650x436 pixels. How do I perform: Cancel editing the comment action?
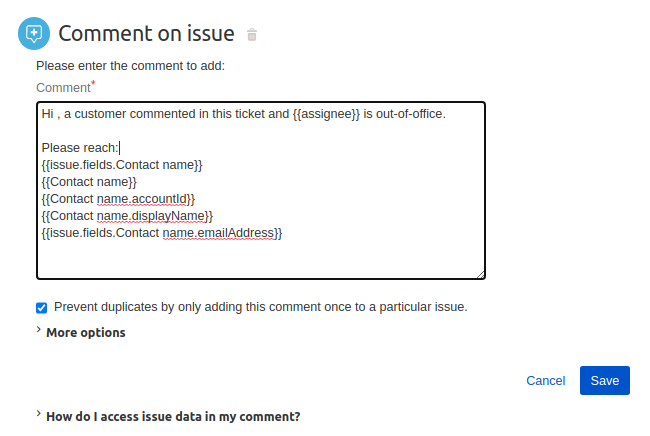pyautogui.click(x=546, y=380)
